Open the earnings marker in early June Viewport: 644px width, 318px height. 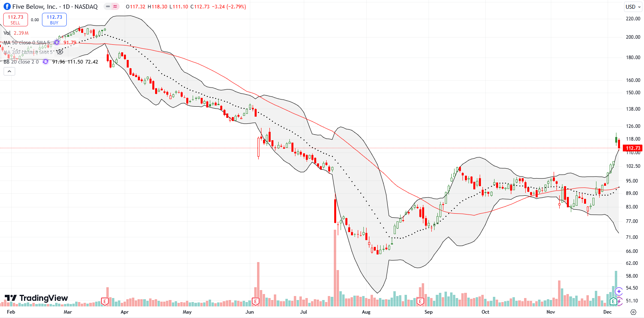click(256, 301)
